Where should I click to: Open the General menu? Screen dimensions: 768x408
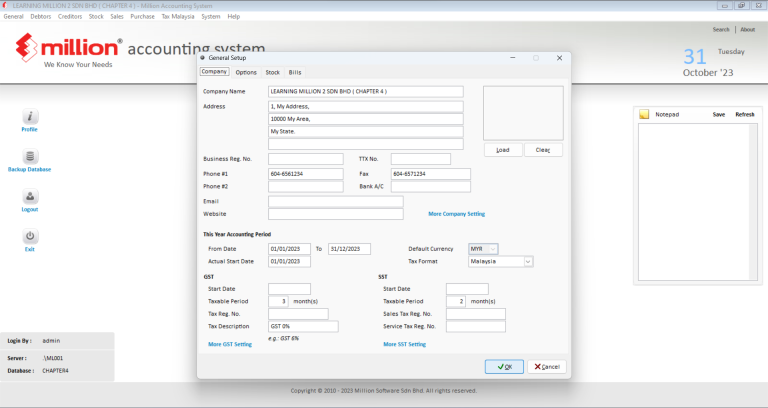pyautogui.click(x=13, y=16)
